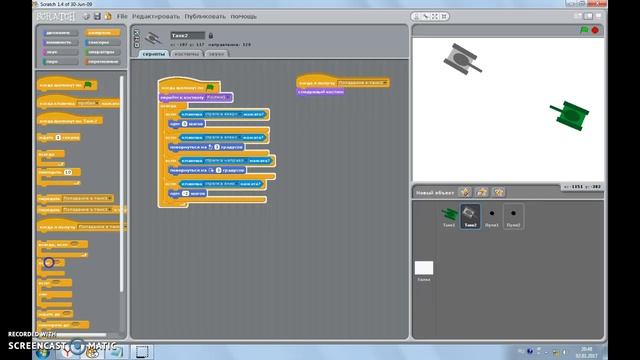Open message dropdown in palette когда я получу block

coord(102,227)
